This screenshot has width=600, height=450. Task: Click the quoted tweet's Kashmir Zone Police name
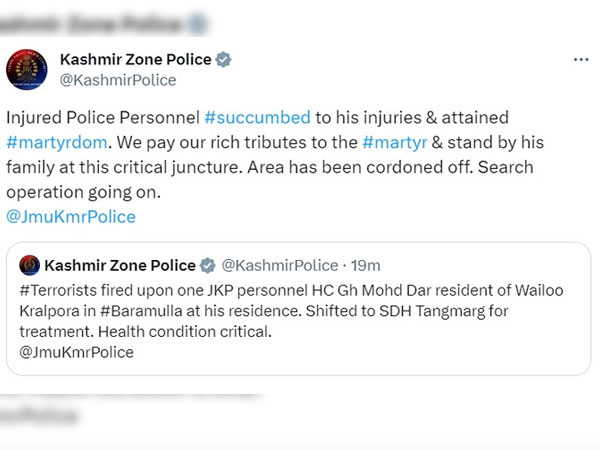[118, 265]
